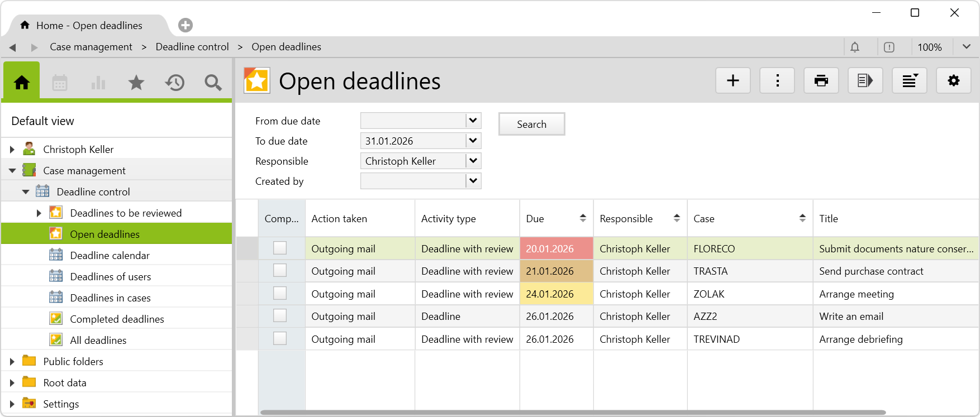
Task: Select Deadline calendar in the tree
Action: 110,256
